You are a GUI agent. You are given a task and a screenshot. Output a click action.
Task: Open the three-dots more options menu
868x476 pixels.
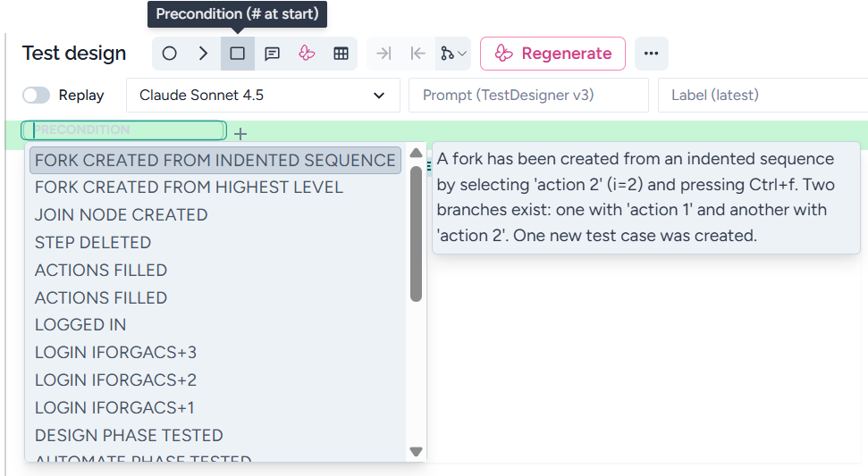(x=651, y=54)
